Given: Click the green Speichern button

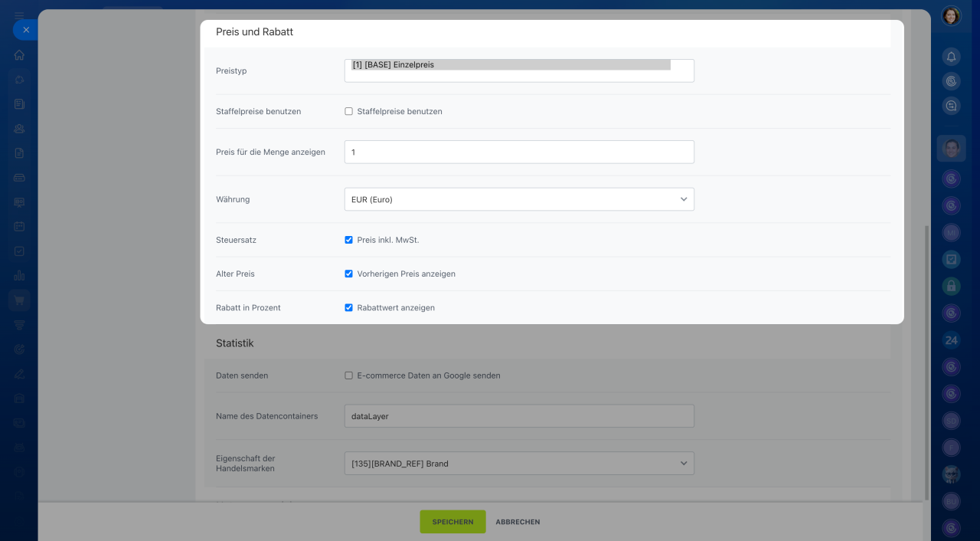Looking at the screenshot, I should click(x=452, y=522).
